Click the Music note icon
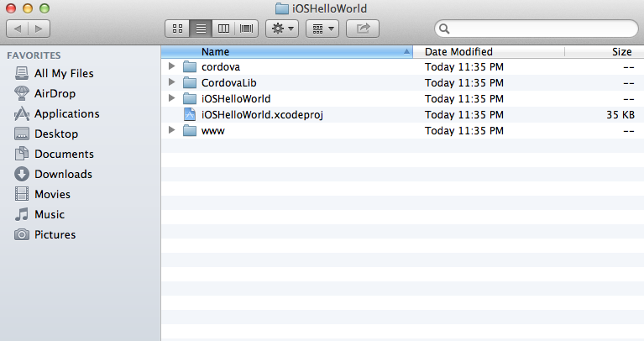 tap(22, 214)
